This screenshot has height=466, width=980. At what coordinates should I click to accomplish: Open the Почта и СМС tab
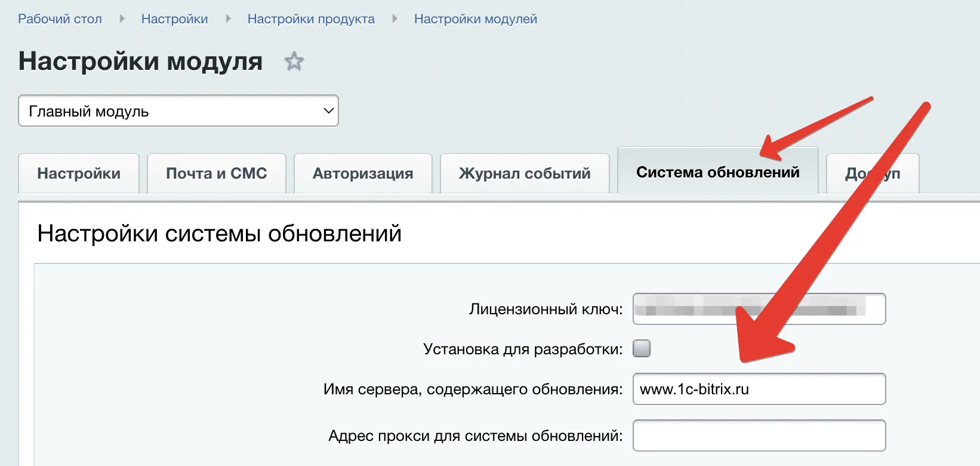pyautogui.click(x=216, y=174)
